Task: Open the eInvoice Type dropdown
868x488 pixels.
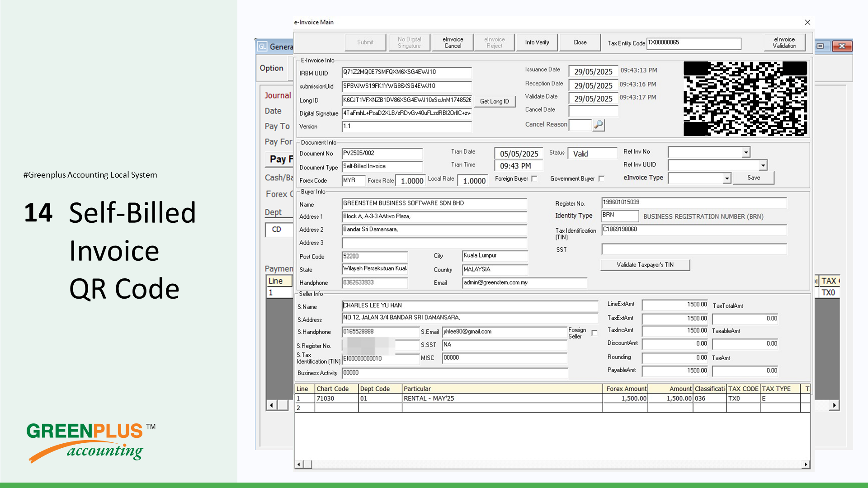Action: [727, 178]
